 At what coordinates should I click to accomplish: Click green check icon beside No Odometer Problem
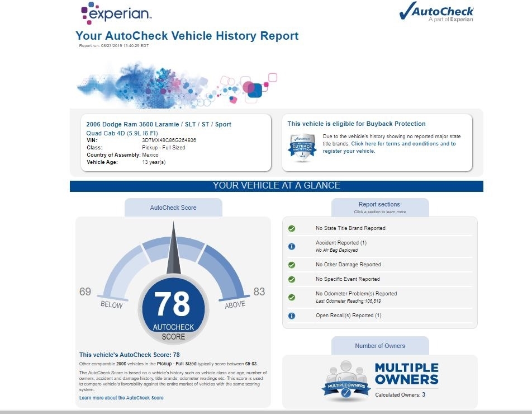coord(291,297)
